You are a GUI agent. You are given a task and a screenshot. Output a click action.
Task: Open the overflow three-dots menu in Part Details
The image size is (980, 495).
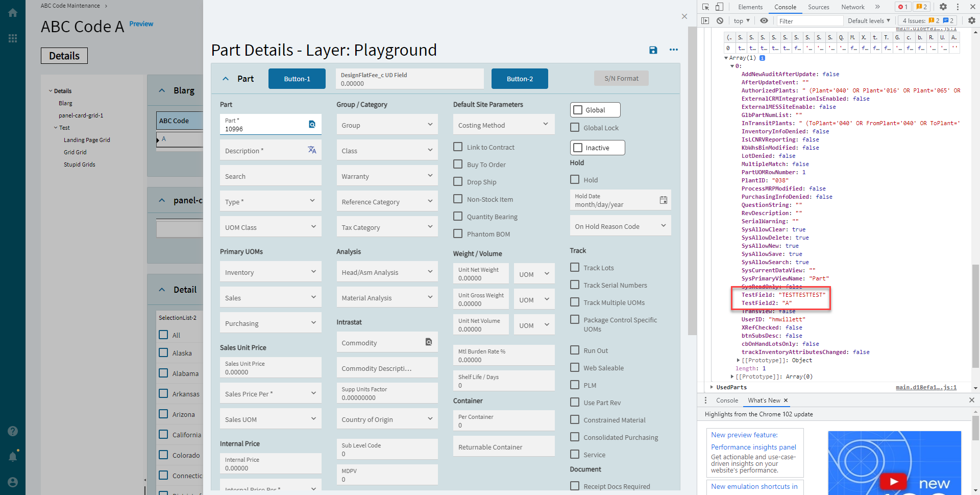(674, 50)
